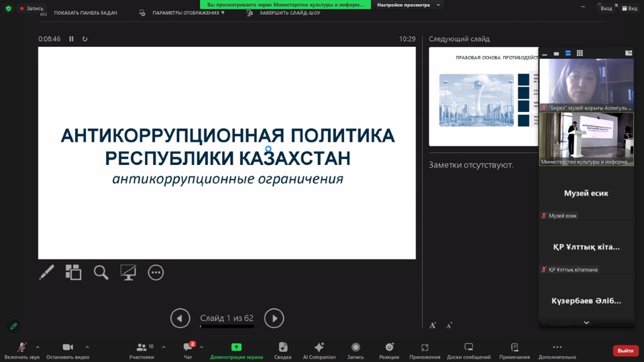The width and height of the screenshot is (644, 362).
Task: Click the Примечания notes icon
Action: pos(515,347)
